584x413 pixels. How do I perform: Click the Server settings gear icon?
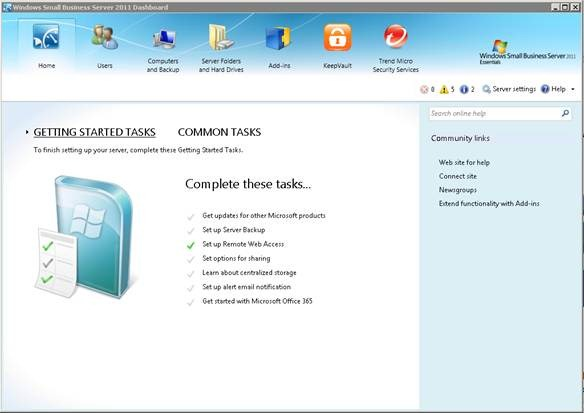486,89
